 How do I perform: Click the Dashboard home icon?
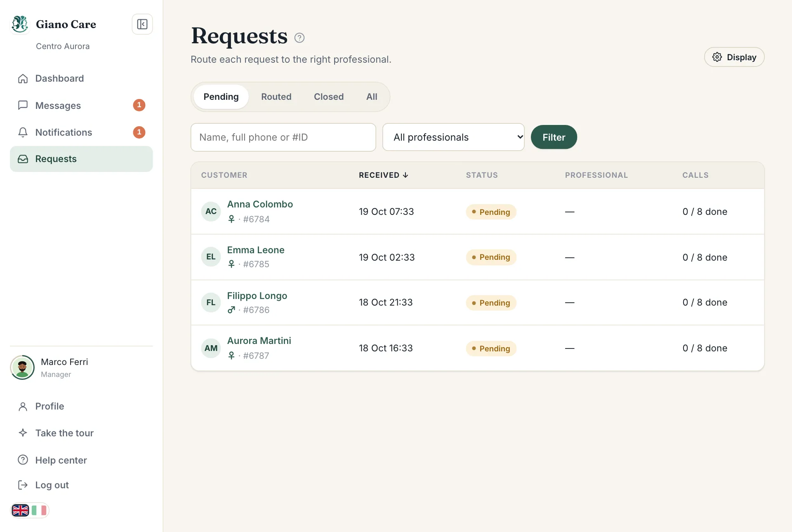23,78
